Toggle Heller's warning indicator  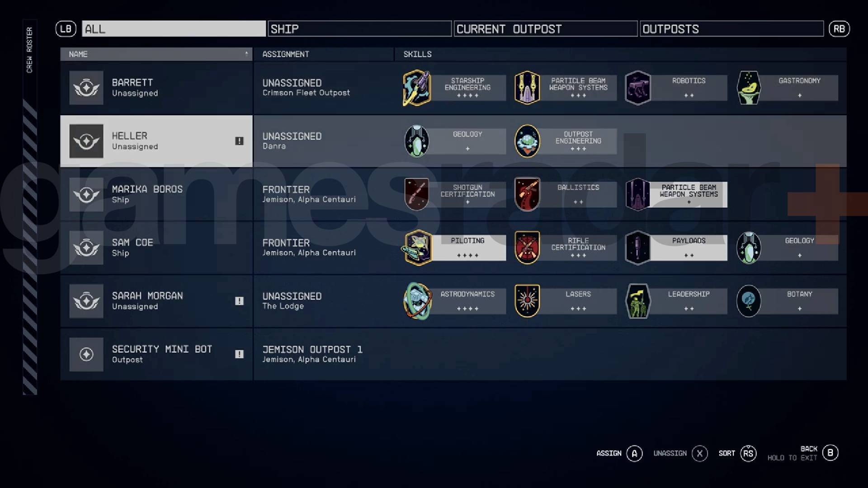pyautogui.click(x=238, y=141)
